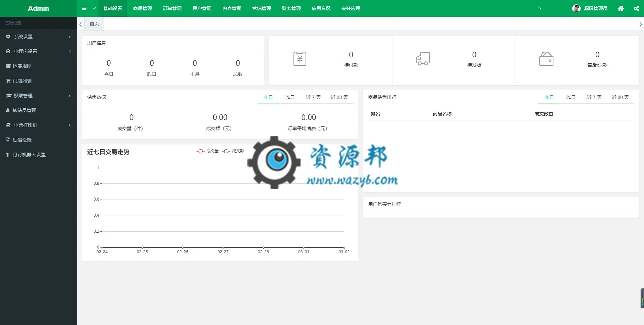Screen dimensions: 644x325
Task: Click person icon beside 核销员管理
Action: pos(8,110)
